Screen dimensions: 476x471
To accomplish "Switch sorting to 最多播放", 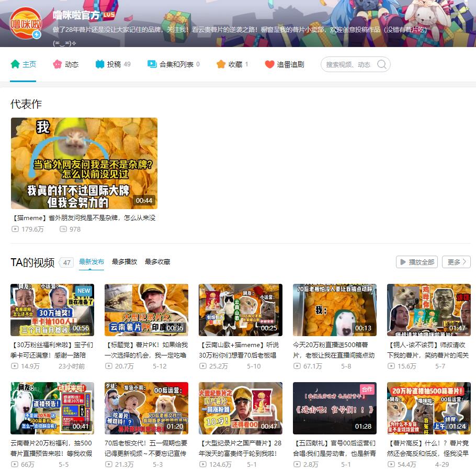I will 124,262.
